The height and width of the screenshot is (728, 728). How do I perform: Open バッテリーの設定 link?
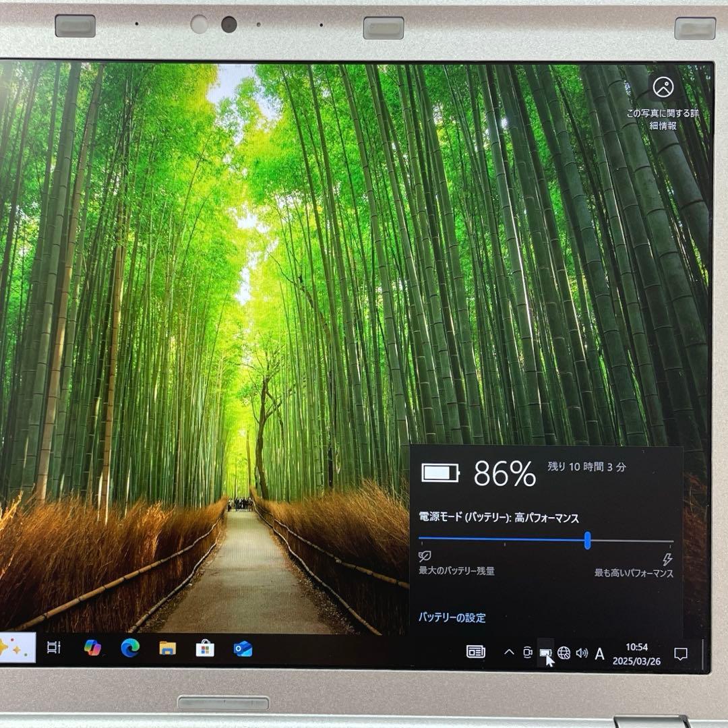click(454, 617)
